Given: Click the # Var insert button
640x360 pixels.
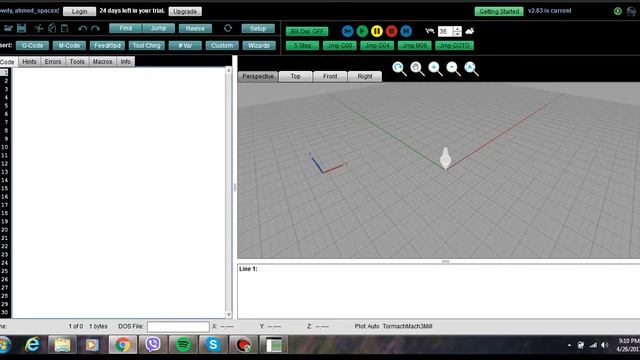Looking at the screenshot, I should click(x=185, y=45).
